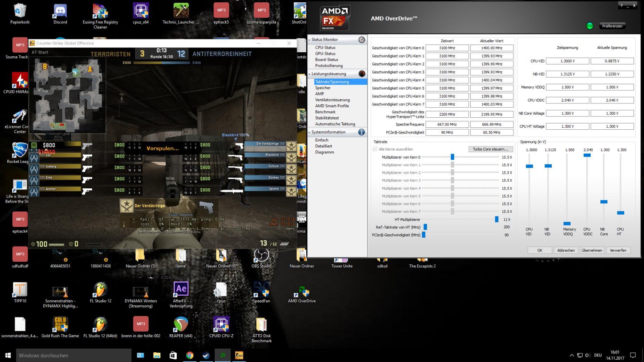This screenshot has width=644, height=362.
Task: Open the FL Studio 12 shortcut
Action: [x=100, y=293]
